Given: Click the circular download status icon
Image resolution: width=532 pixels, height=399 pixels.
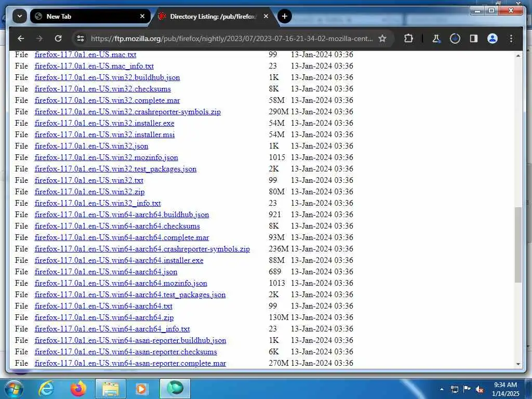Looking at the screenshot, I should (455, 38).
